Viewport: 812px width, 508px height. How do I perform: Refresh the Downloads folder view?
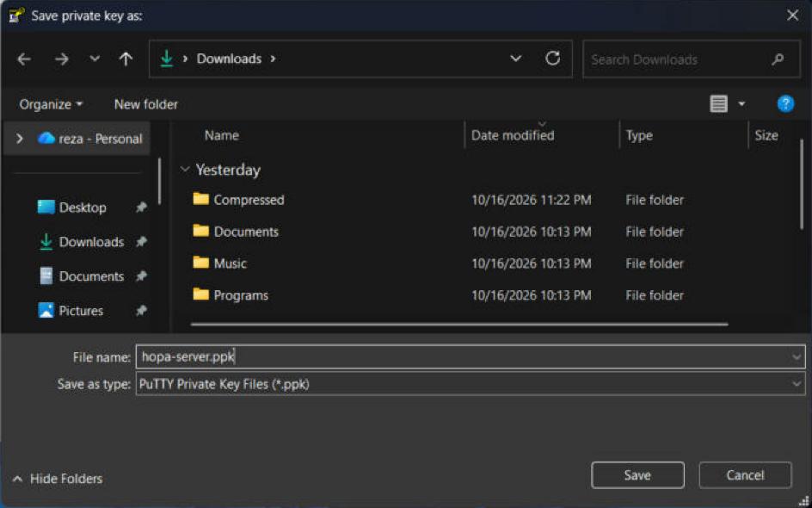552,59
